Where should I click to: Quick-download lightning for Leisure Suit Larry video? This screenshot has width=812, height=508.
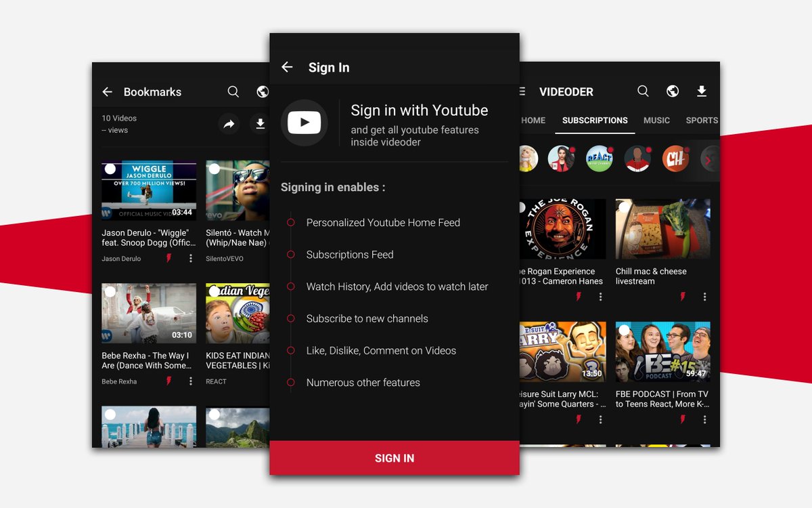579,419
